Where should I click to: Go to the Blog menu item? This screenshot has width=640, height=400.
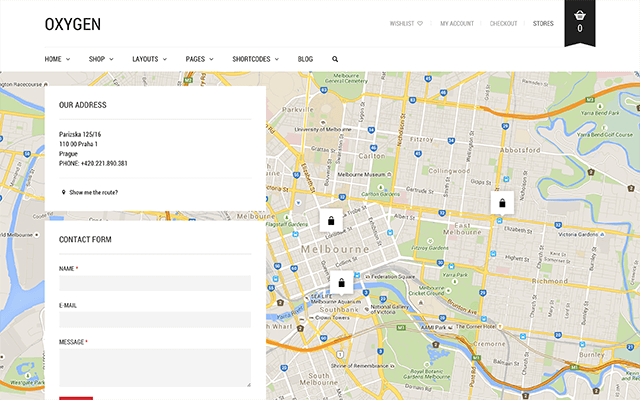pos(305,59)
